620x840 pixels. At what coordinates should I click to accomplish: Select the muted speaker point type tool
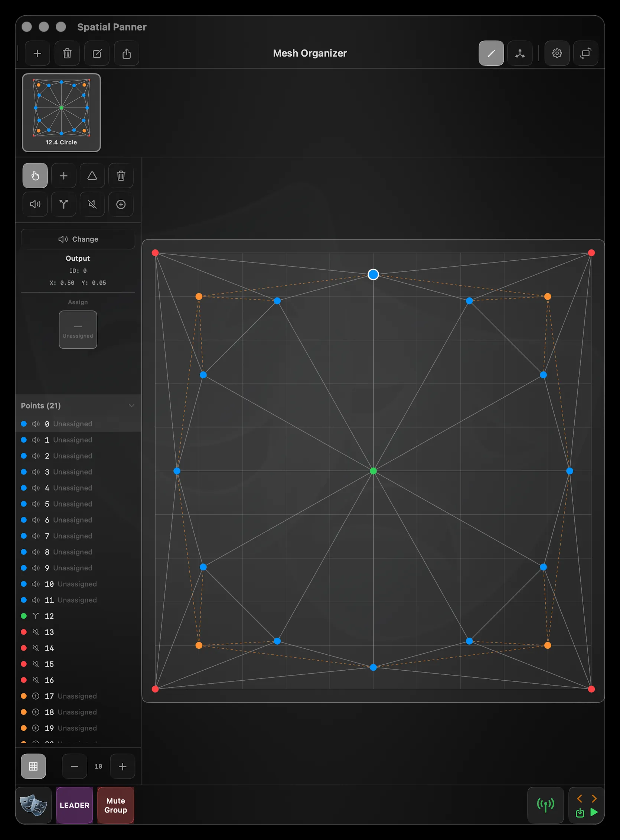coord(92,204)
